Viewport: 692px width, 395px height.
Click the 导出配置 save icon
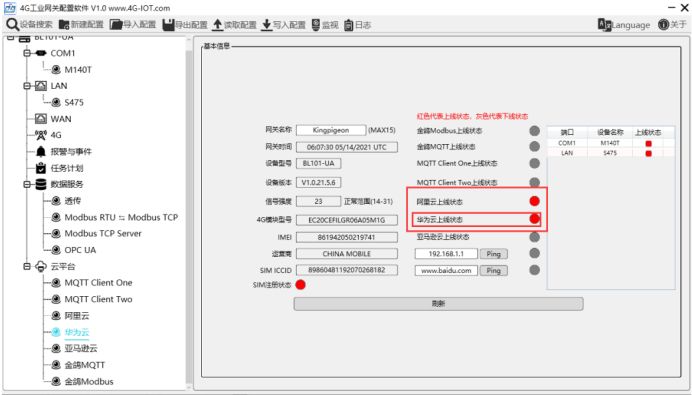coord(168,25)
